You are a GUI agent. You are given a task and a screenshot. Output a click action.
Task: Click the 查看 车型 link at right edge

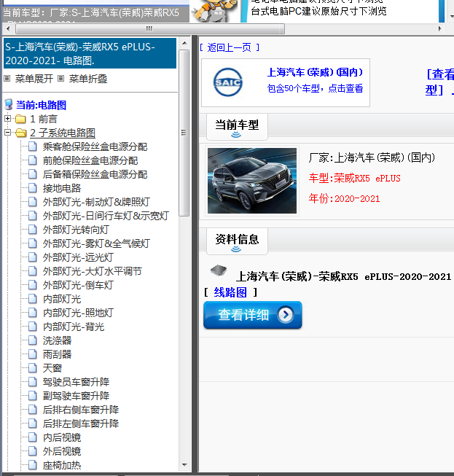pyautogui.click(x=439, y=82)
